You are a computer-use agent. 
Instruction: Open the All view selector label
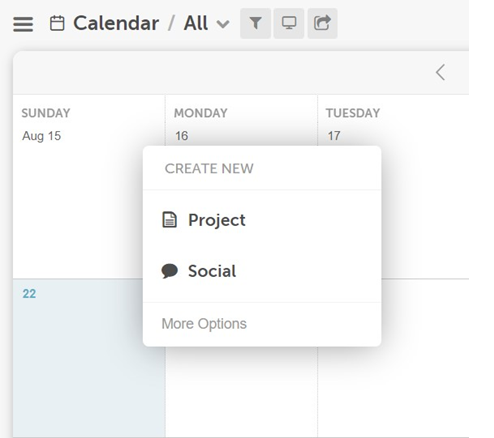point(196,23)
